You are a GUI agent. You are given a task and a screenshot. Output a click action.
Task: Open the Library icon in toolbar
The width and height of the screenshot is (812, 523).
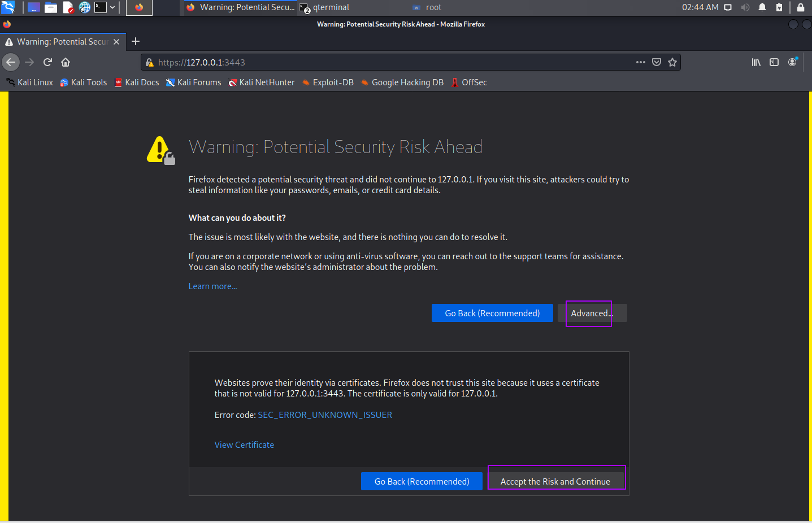coord(755,62)
